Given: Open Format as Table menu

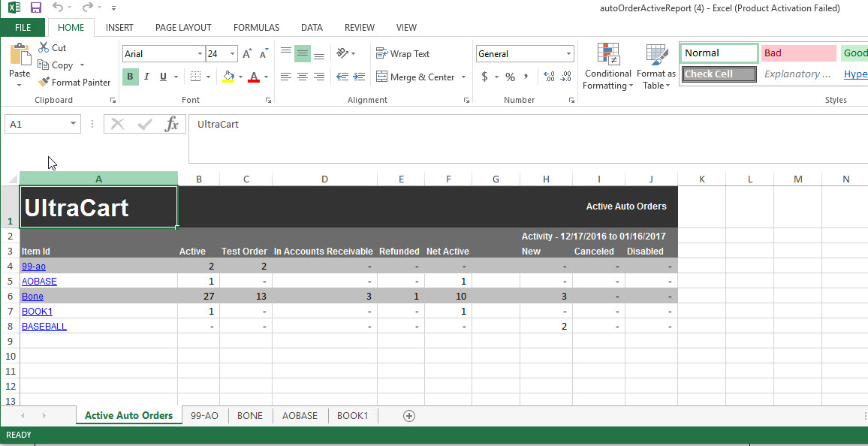Looking at the screenshot, I should coord(656,67).
